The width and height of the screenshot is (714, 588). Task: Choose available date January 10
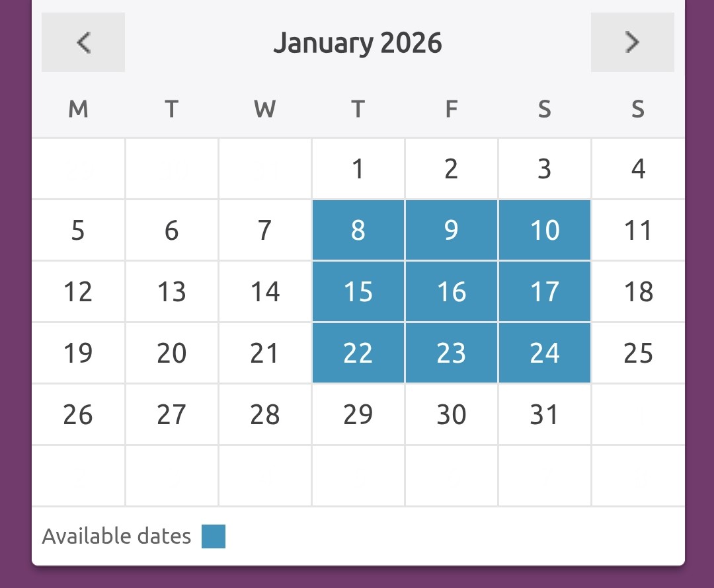click(545, 231)
